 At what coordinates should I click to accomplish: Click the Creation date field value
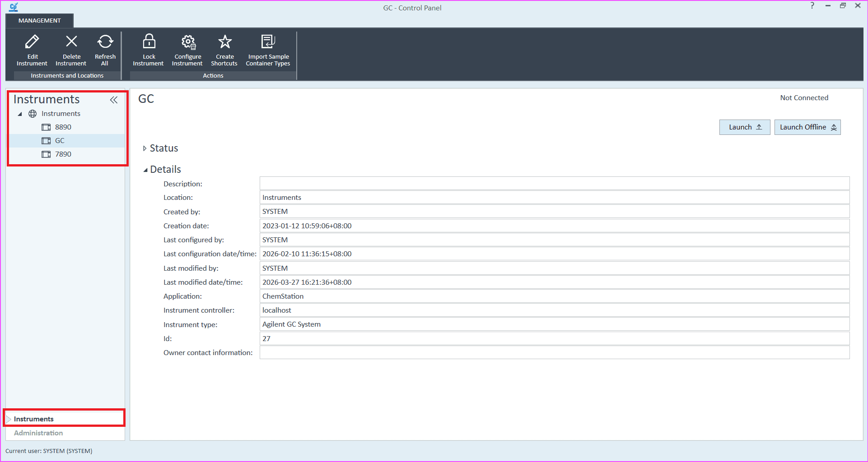point(555,226)
